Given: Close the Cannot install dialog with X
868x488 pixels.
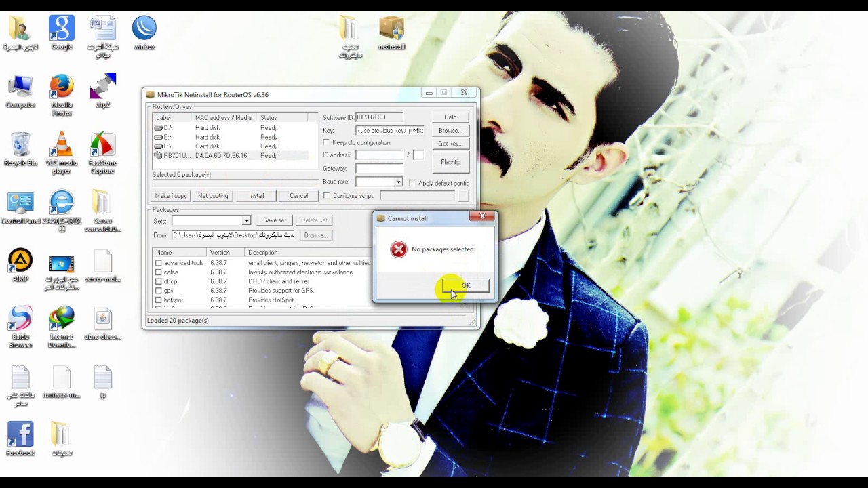Looking at the screenshot, I should [x=482, y=217].
